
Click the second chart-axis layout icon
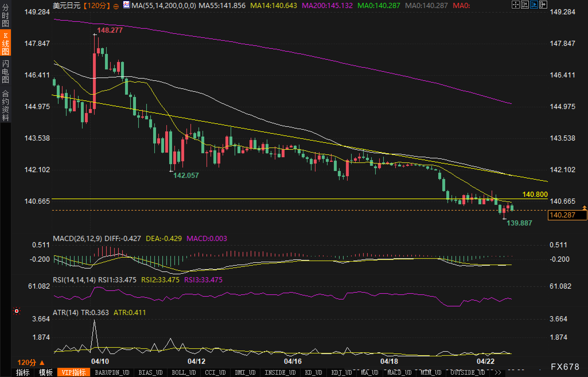(x=525, y=5)
